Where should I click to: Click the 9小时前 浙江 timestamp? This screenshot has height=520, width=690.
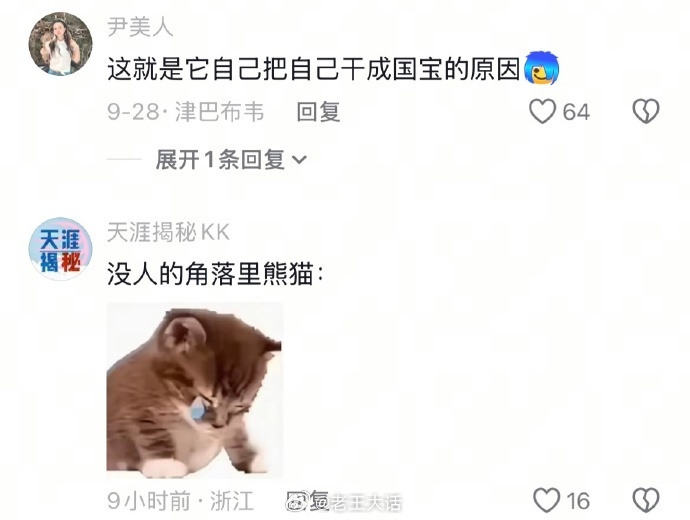point(181,501)
